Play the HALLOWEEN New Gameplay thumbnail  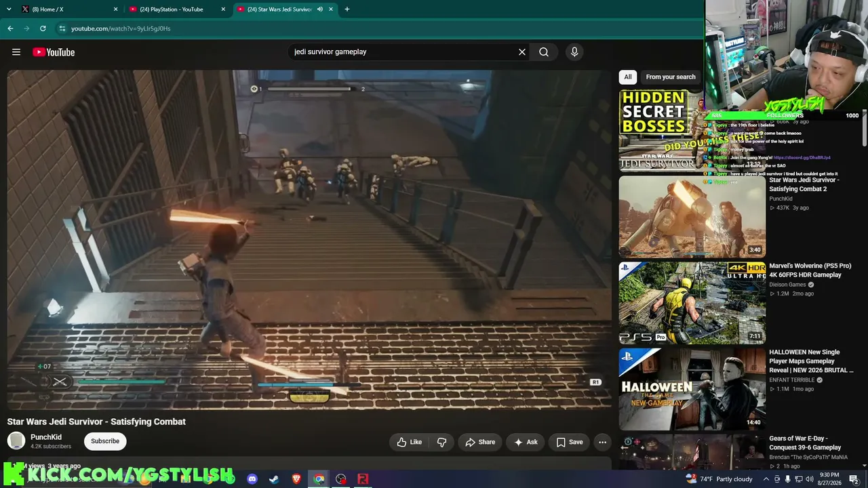[x=692, y=389]
